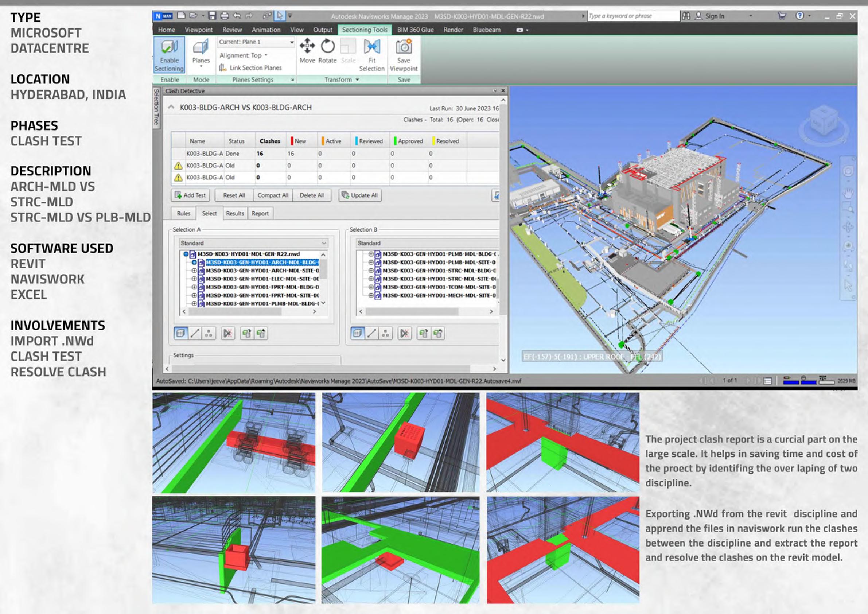Open the Current Plane 1 combo box
868x614 pixels.
click(256, 42)
